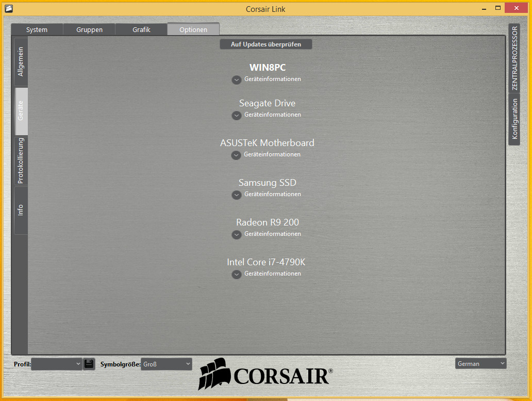Close the Corsair Link window
The image size is (532, 401).
tap(516, 8)
